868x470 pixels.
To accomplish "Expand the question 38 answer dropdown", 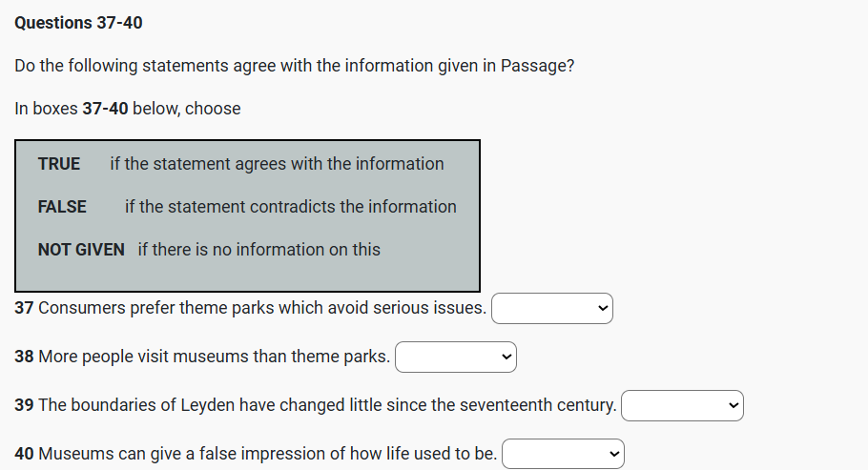I will click(455, 358).
